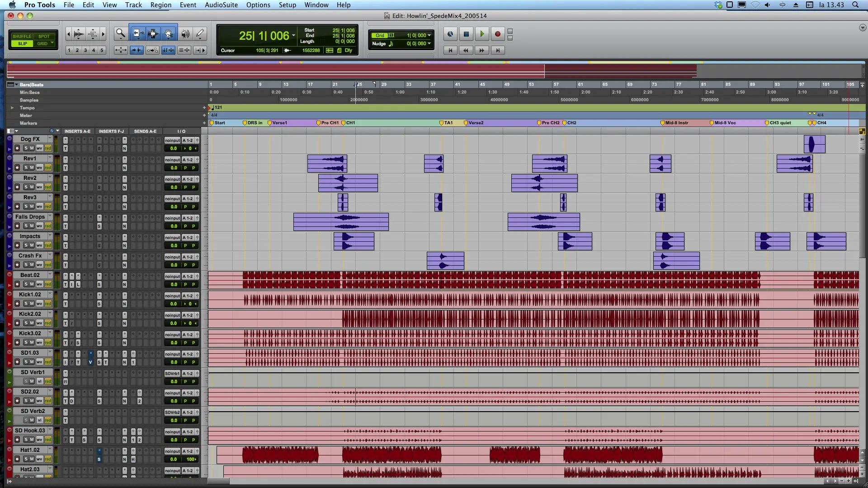Select the Selector waveform tool
The width and height of the screenshot is (868, 488).
(153, 33)
